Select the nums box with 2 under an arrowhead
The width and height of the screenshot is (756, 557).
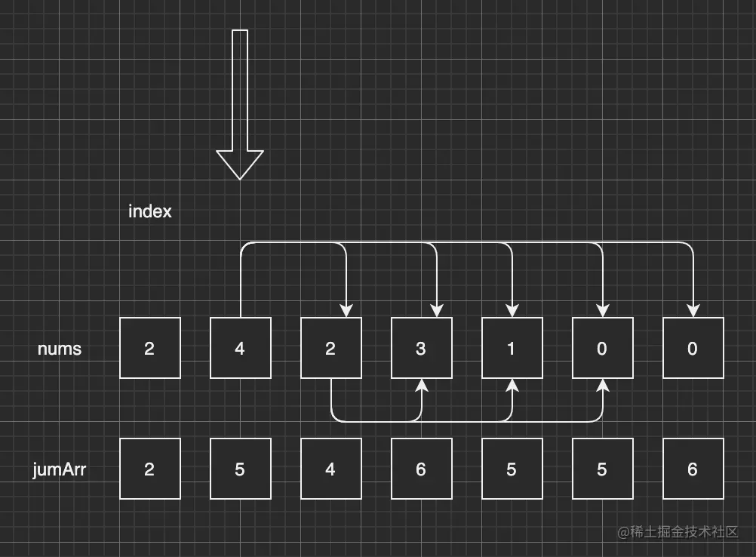330,348
